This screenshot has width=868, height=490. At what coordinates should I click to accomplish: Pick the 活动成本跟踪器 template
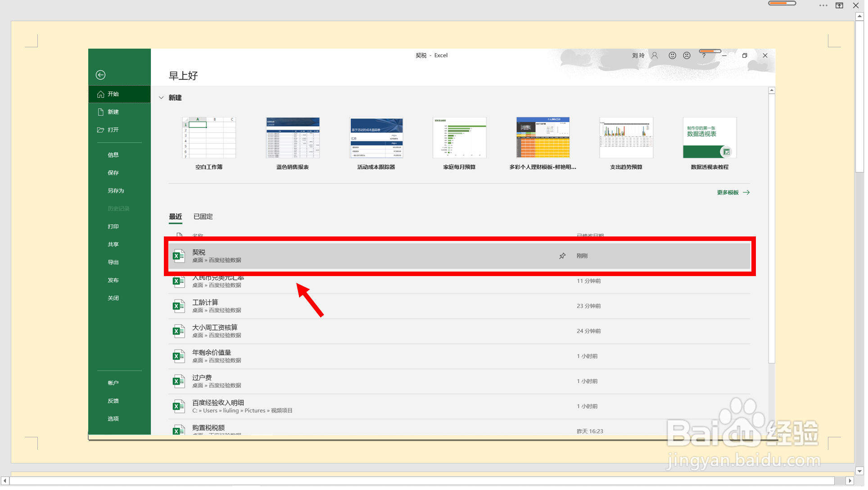coord(378,138)
